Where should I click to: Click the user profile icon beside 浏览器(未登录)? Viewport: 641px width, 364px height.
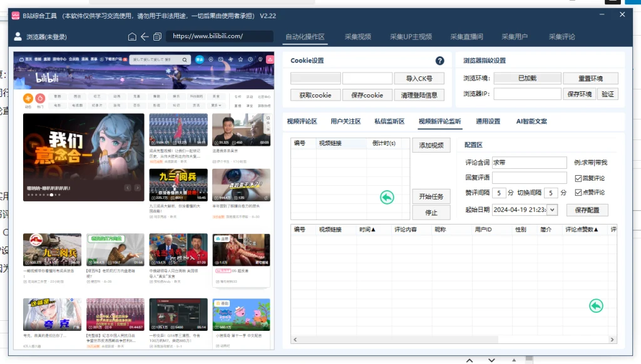click(18, 36)
